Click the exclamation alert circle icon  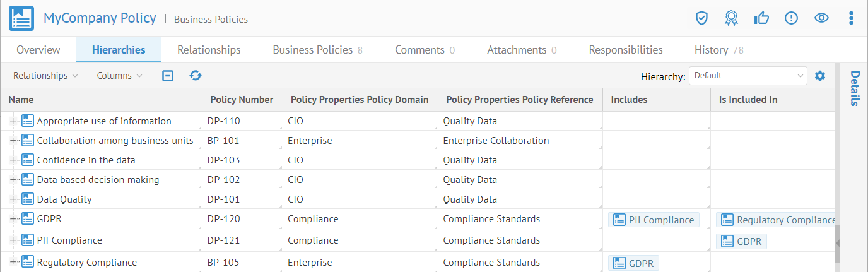pyautogui.click(x=791, y=18)
